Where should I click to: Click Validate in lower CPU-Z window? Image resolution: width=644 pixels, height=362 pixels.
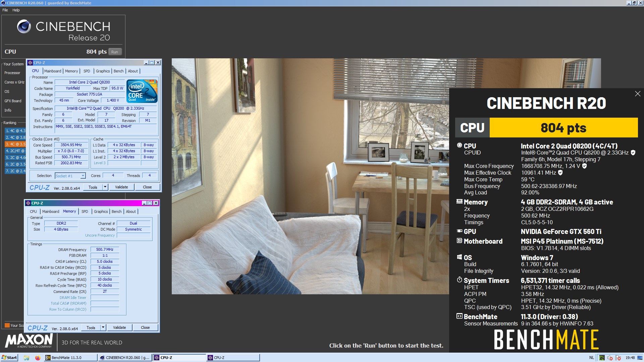[119, 327]
